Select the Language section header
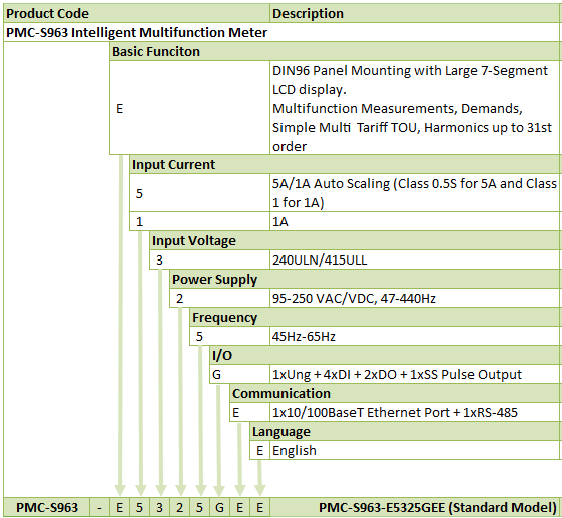Image resolution: width=562 pixels, height=518 pixels. (404, 431)
